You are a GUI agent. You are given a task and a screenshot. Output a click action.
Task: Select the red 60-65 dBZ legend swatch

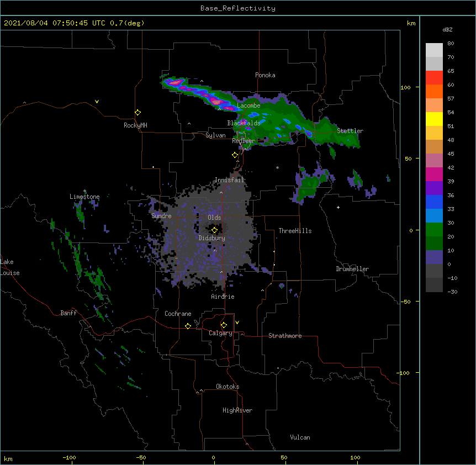pyautogui.click(x=434, y=78)
